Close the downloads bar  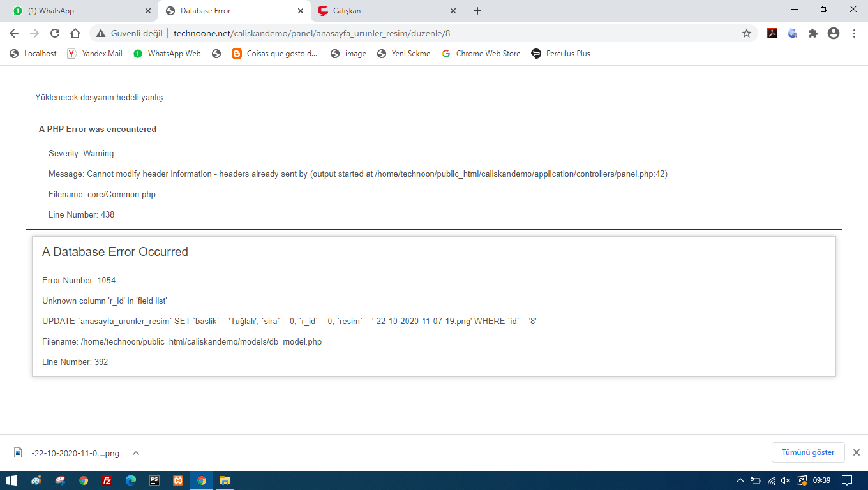[x=857, y=452]
